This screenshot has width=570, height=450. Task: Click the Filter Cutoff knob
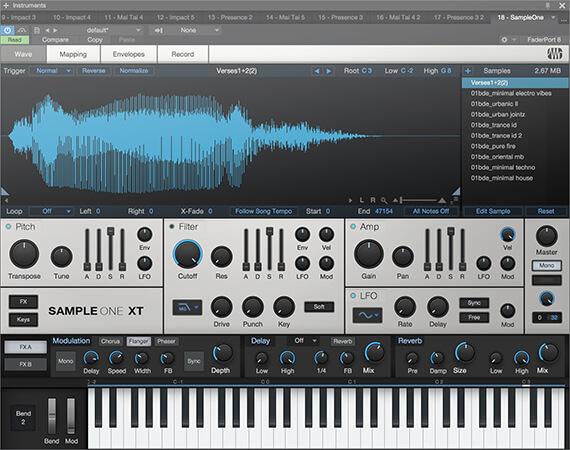(188, 254)
